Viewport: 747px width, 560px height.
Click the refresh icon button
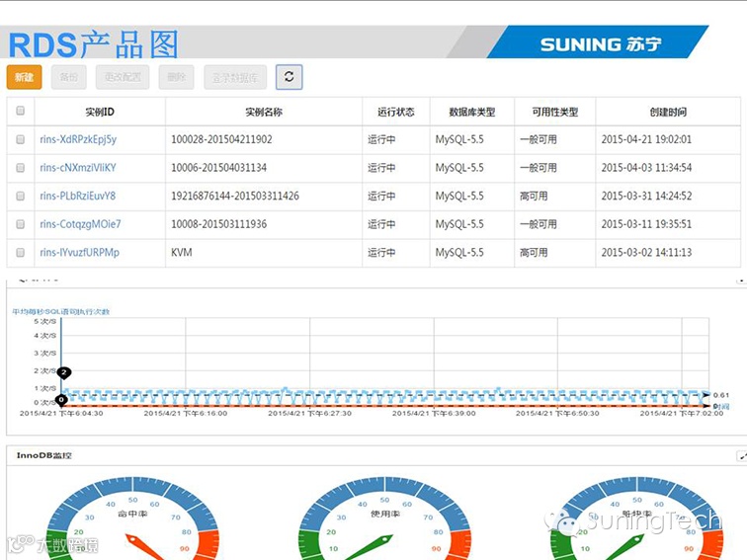289,77
